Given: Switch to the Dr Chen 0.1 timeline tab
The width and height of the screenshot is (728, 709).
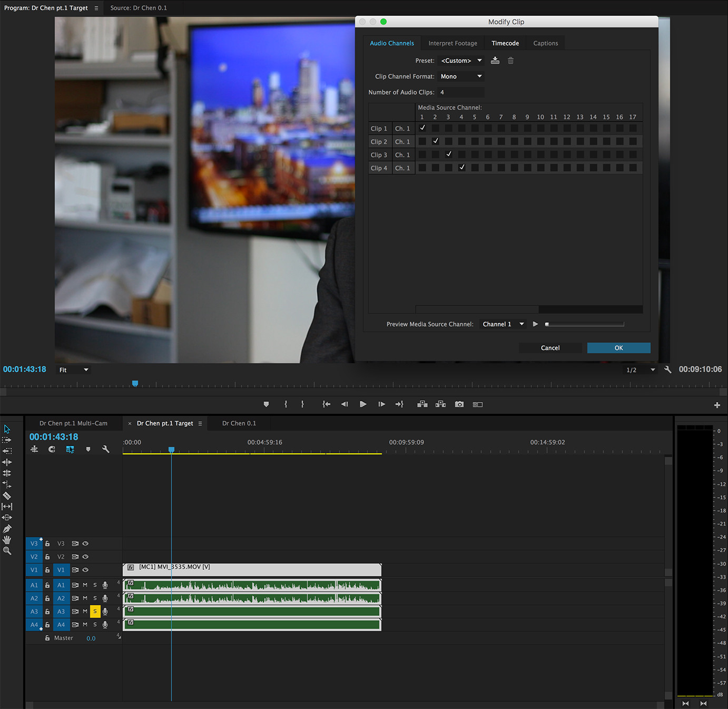Looking at the screenshot, I should 239,423.
